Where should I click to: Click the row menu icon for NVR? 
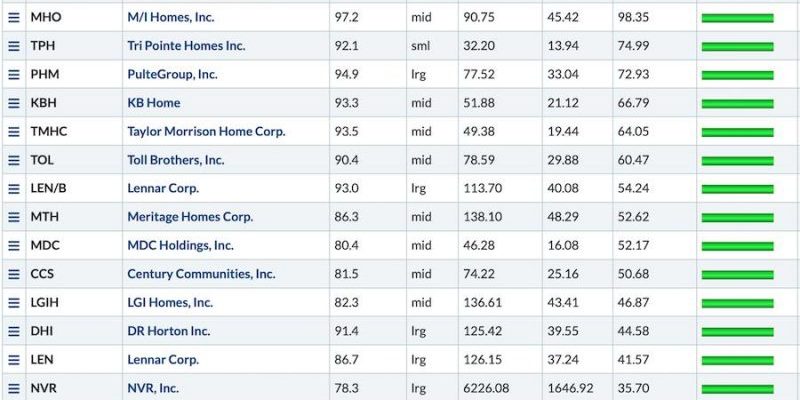14,388
